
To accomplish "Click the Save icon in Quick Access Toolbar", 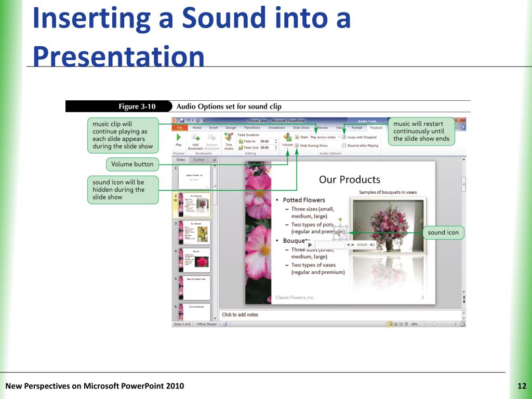I will tap(182, 121).
